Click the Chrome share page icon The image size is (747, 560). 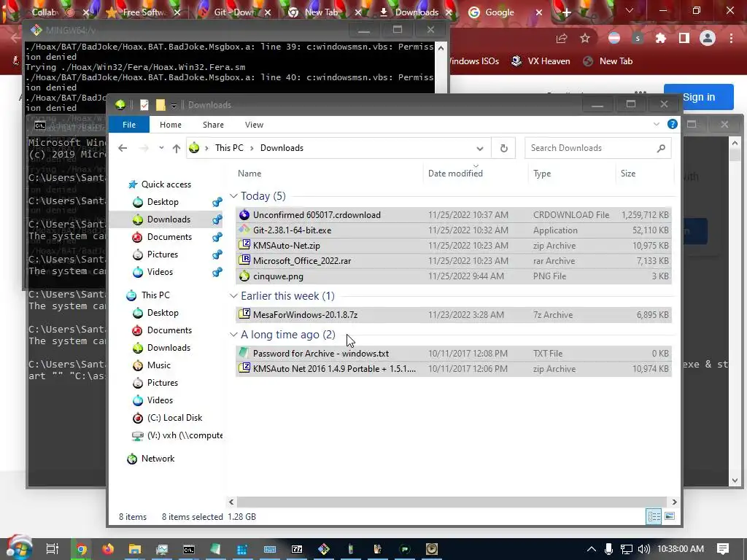coord(562,39)
